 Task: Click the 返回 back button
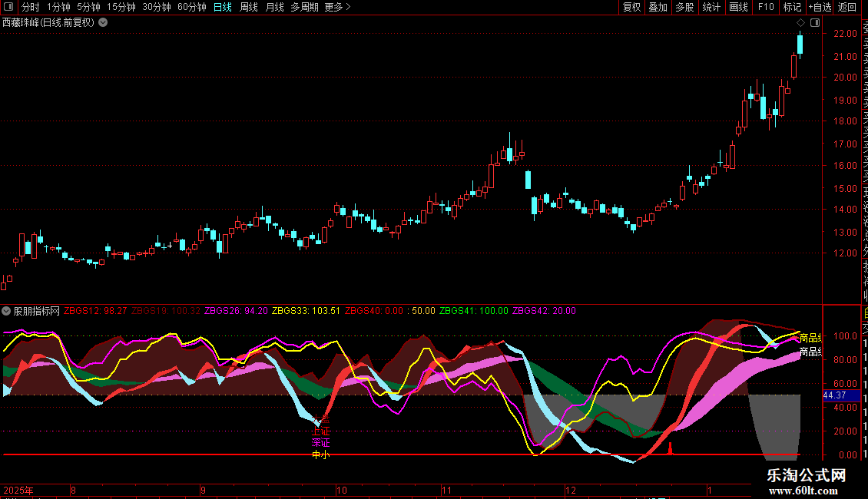pyautogui.click(x=847, y=8)
